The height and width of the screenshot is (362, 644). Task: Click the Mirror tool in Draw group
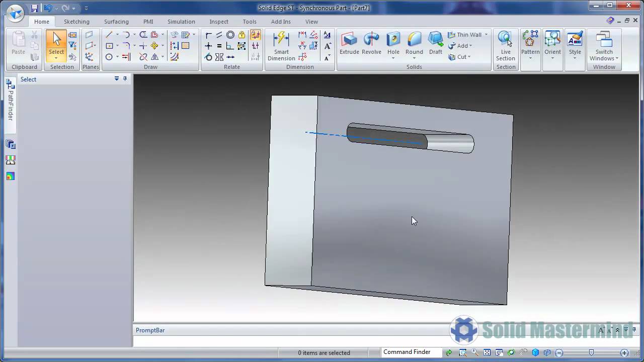point(154,57)
